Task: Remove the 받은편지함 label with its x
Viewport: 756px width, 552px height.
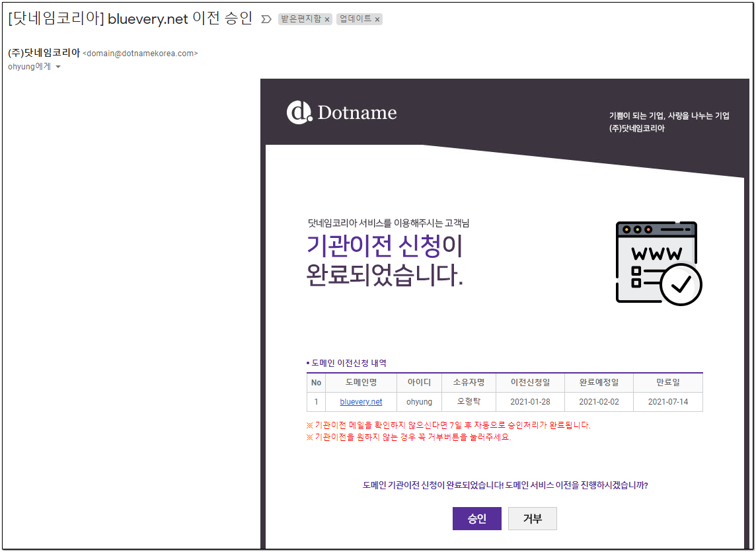Action: (x=327, y=19)
